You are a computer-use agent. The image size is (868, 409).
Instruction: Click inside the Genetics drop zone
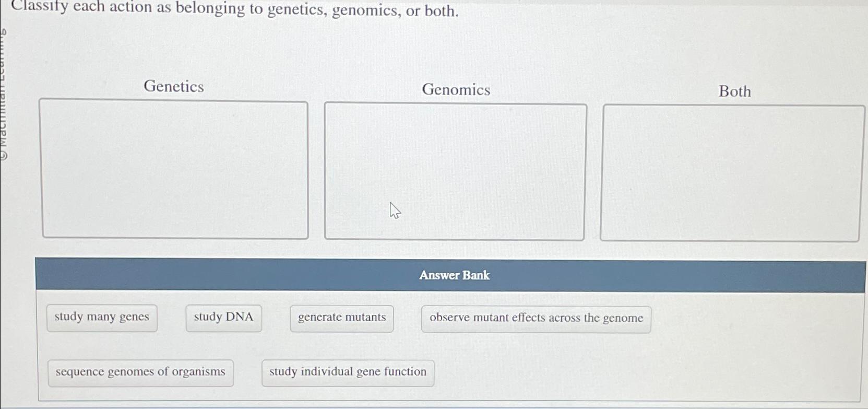[175, 170]
